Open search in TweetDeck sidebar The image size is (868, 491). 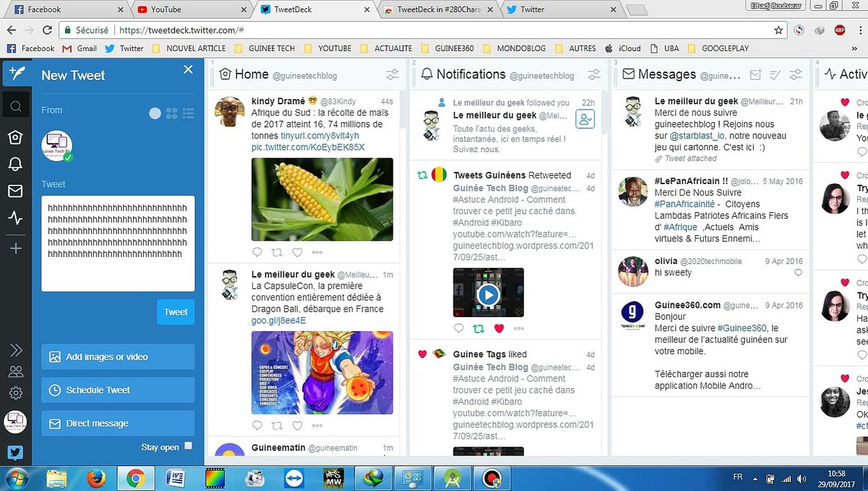pos(16,106)
